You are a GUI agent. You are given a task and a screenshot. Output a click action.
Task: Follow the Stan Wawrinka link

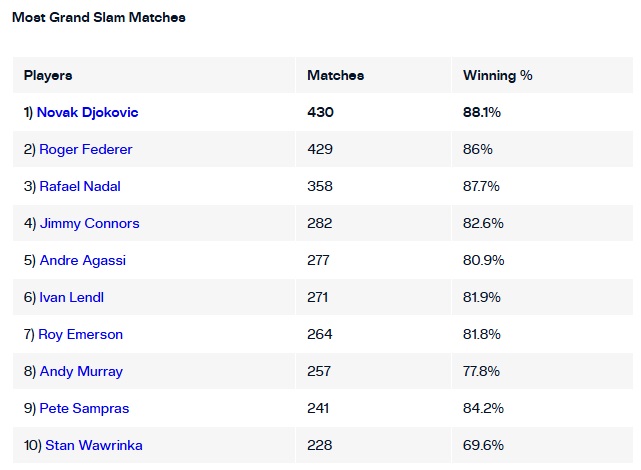coord(94,445)
